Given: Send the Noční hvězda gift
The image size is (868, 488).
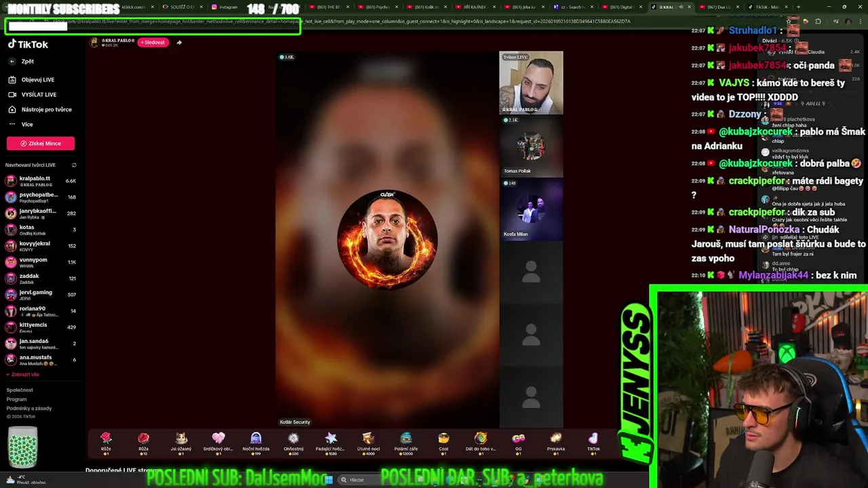Looking at the screenshot, I should pos(256,443).
